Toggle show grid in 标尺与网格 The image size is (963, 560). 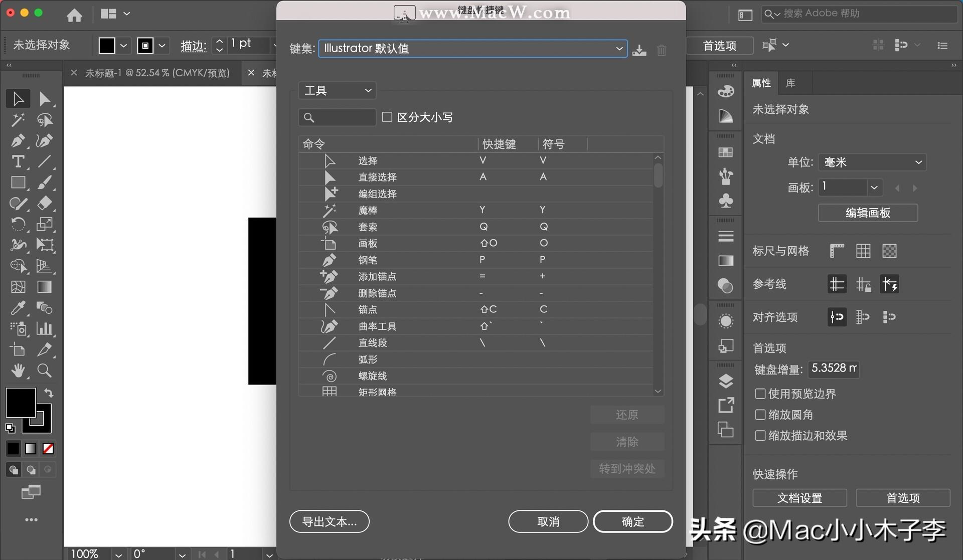tap(863, 251)
